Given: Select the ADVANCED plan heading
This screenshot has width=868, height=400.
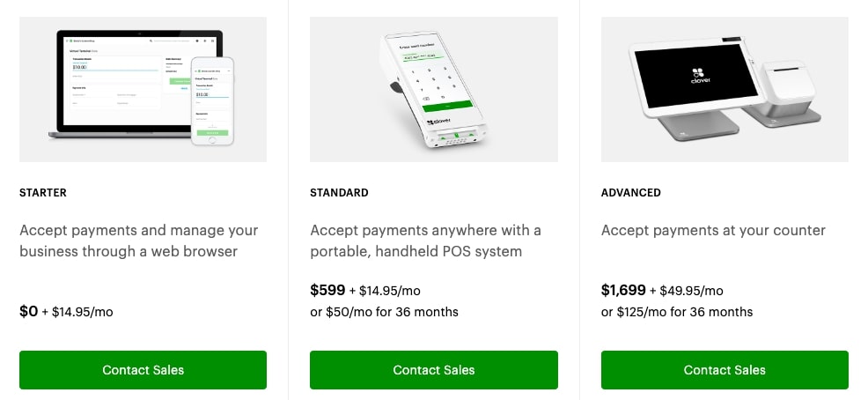Looking at the screenshot, I should tap(630, 193).
